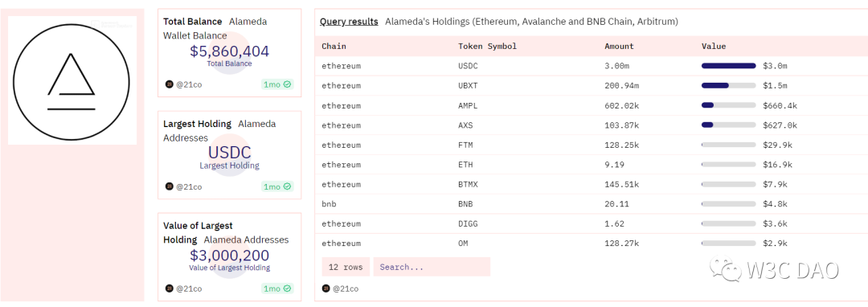This screenshot has height=307, width=868.
Task: Open the Query results link
Action: click(349, 22)
